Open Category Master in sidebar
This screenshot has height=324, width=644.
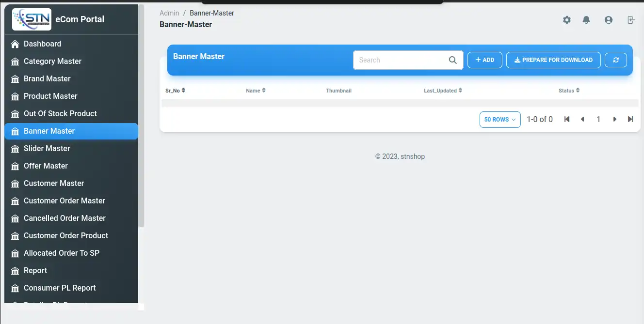pyautogui.click(x=52, y=61)
